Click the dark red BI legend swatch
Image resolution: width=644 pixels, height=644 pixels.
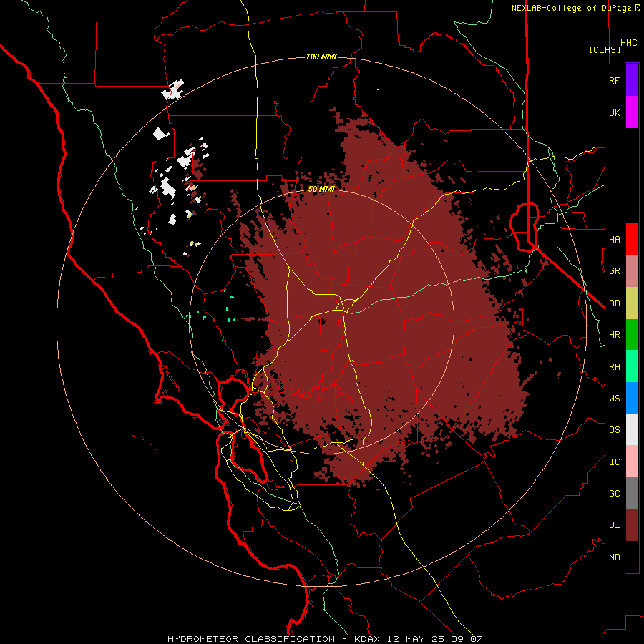click(x=632, y=525)
